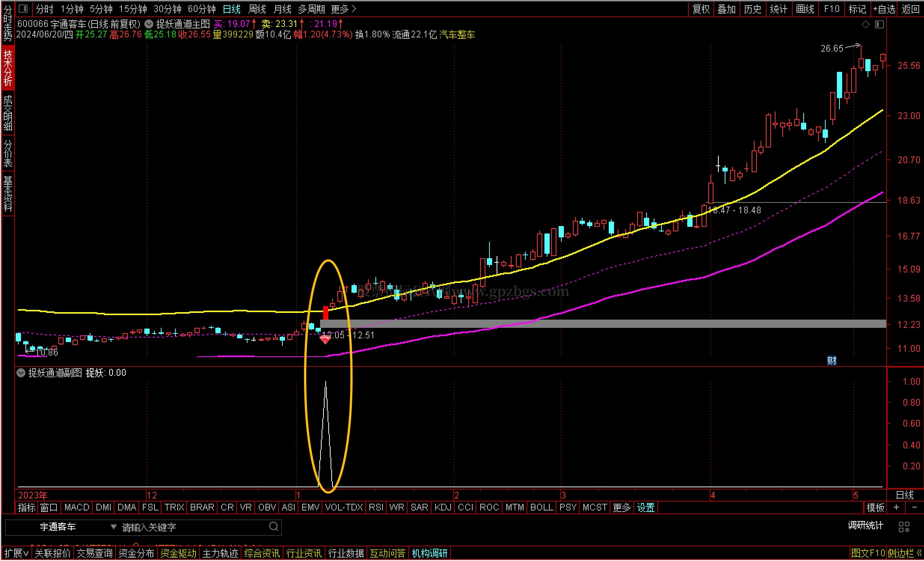Viewport: 924px width, 561px height.
Task: Toggle 复权 price adjustment option
Action: (701, 9)
